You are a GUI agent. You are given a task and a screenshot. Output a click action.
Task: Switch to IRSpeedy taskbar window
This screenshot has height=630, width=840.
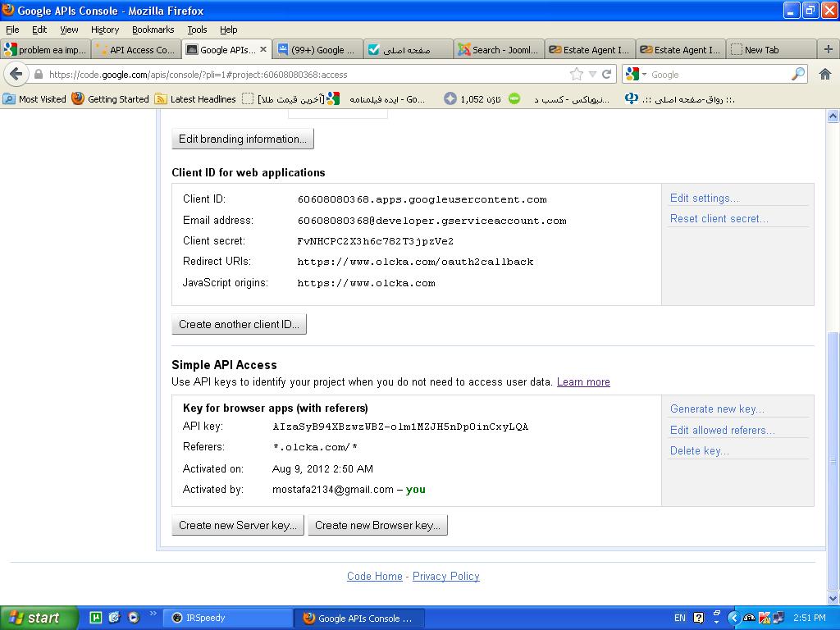click(x=228, y=618)
